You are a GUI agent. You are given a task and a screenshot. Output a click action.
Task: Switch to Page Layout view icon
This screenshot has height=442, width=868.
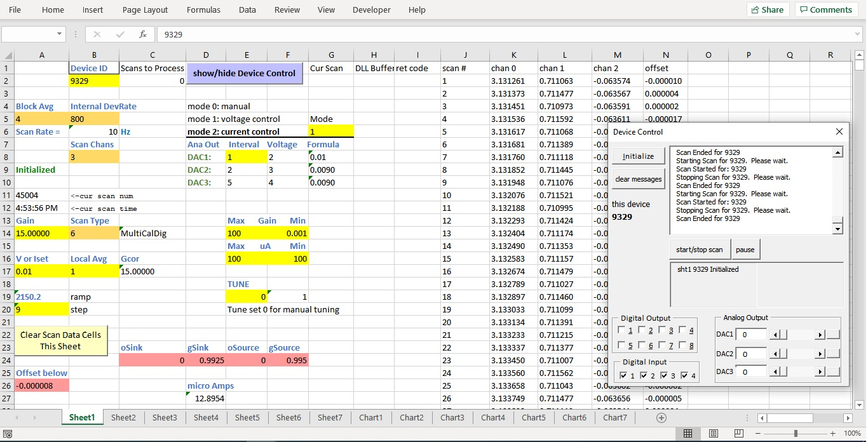click(x=714, y=433)
